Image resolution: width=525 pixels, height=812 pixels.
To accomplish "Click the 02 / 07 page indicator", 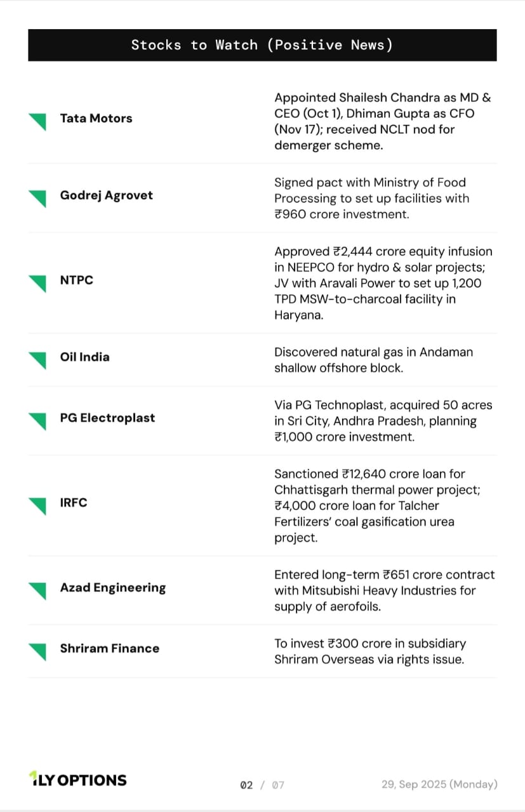I will click(262, 785).
